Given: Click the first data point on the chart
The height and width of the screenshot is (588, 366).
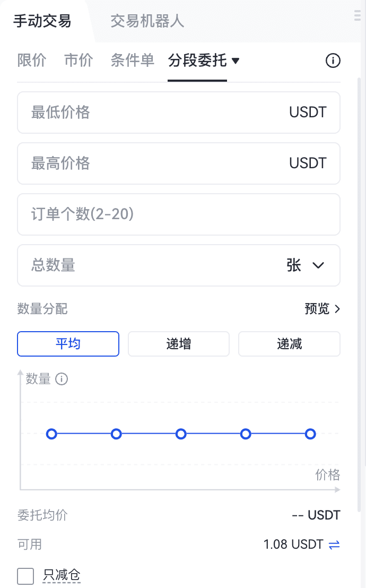Looking at the screenshot, I should pos(51,434).
